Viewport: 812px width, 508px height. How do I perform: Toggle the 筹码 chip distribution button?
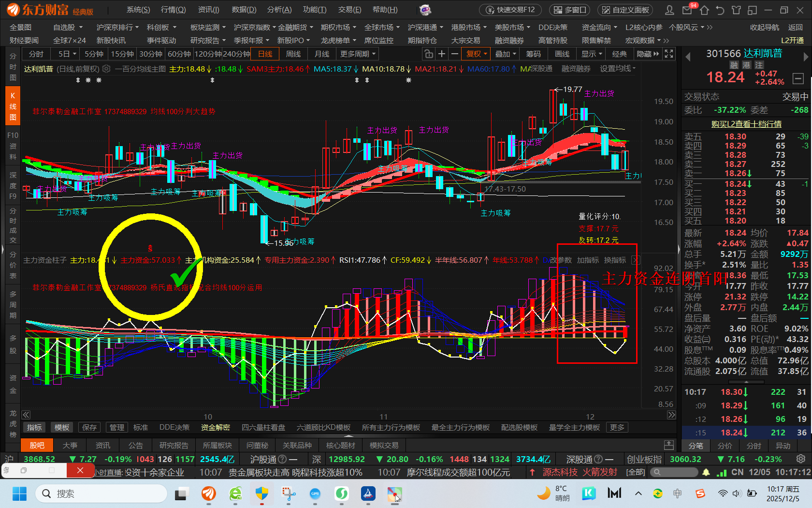(534, 54)
